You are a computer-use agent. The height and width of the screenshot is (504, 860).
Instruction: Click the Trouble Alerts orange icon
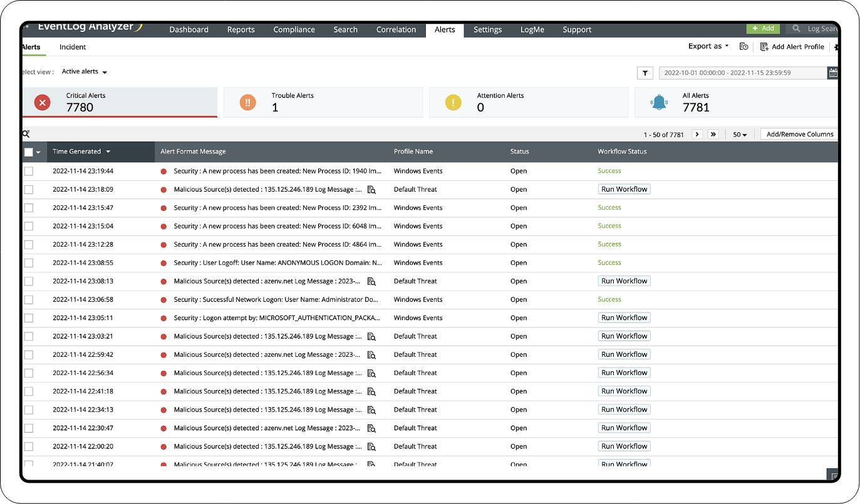coord(248,103)
